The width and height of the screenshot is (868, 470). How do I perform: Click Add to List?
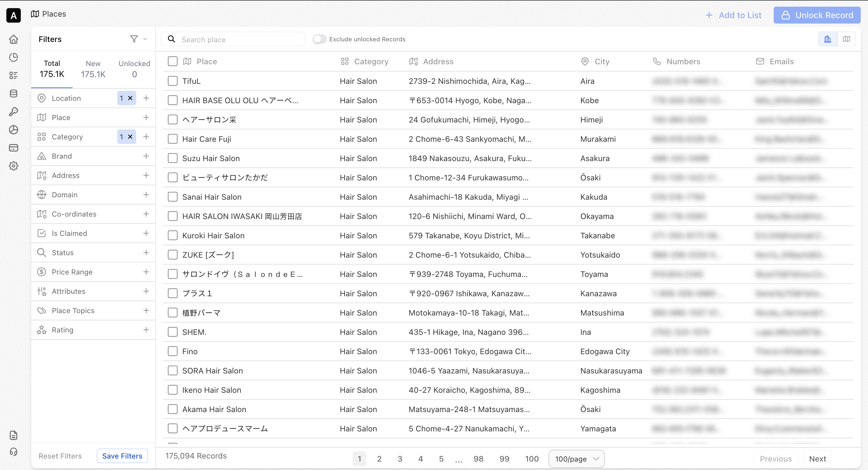(733, 15)
